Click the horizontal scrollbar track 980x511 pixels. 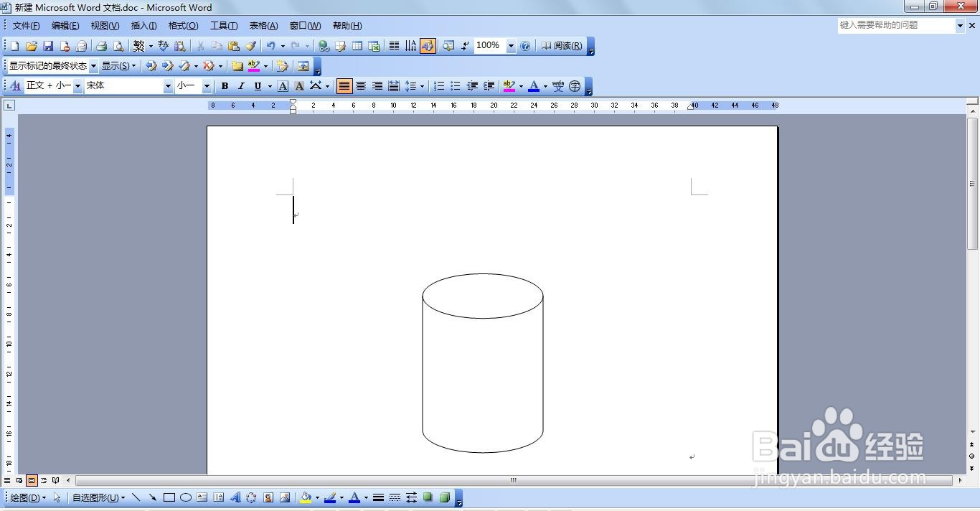pos(514,480)
